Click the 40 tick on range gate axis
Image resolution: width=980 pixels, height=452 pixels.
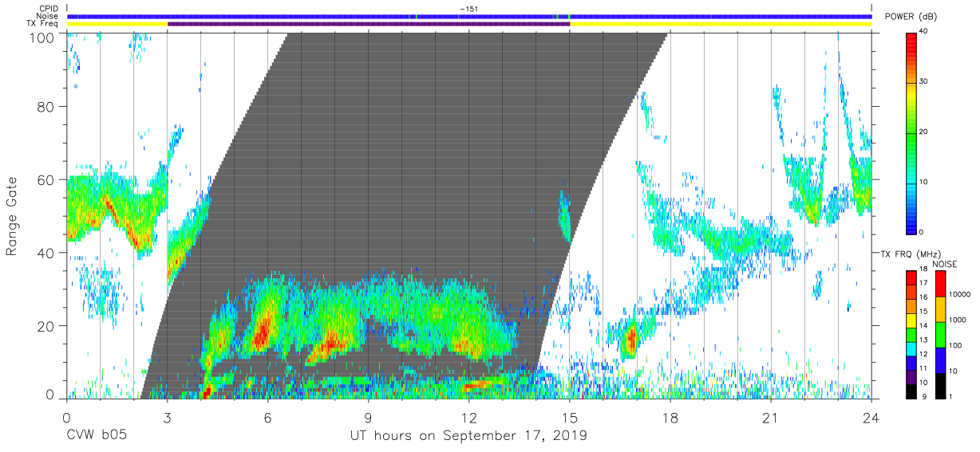coord(45,253)
